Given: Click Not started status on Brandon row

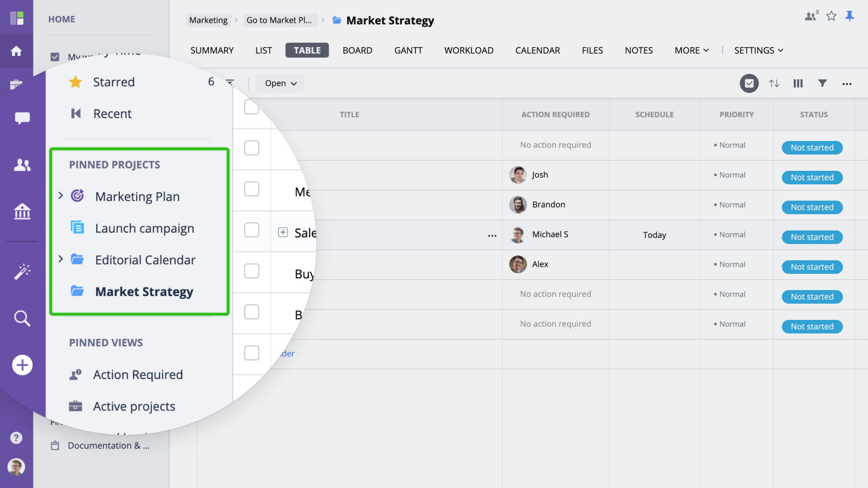Looking at the screenshot, I should [x=812, y=207].
